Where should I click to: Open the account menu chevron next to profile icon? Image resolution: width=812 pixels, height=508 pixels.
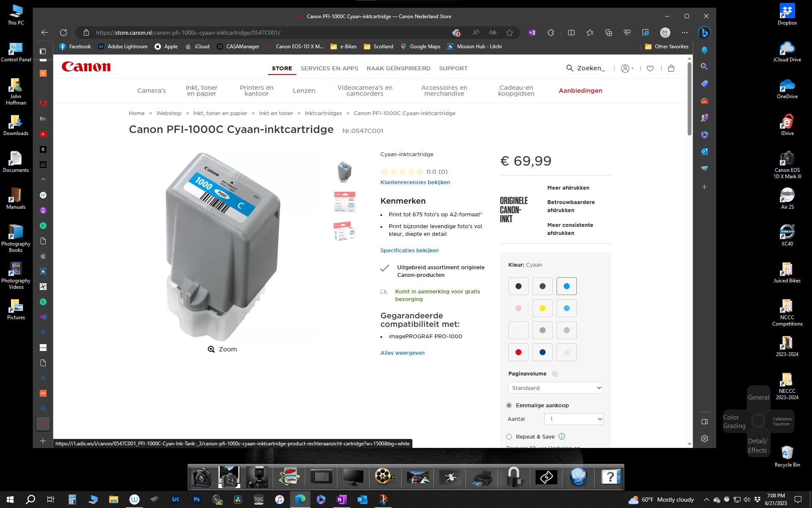[633, 68]
